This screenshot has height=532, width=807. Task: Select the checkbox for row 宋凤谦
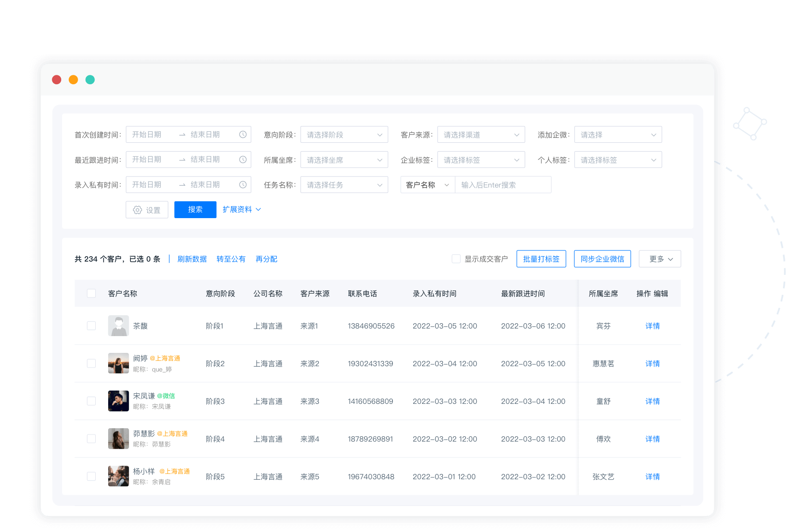[91, 401]
